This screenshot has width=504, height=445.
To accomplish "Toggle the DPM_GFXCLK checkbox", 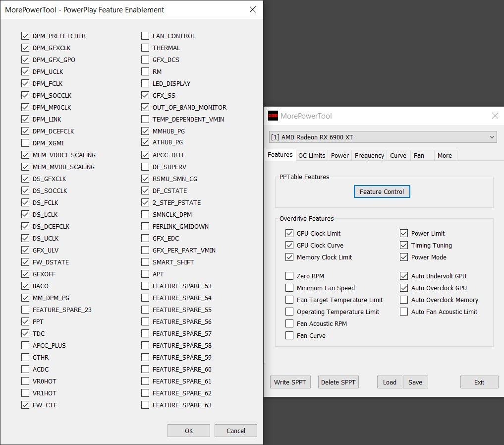I will pos(25,48).
